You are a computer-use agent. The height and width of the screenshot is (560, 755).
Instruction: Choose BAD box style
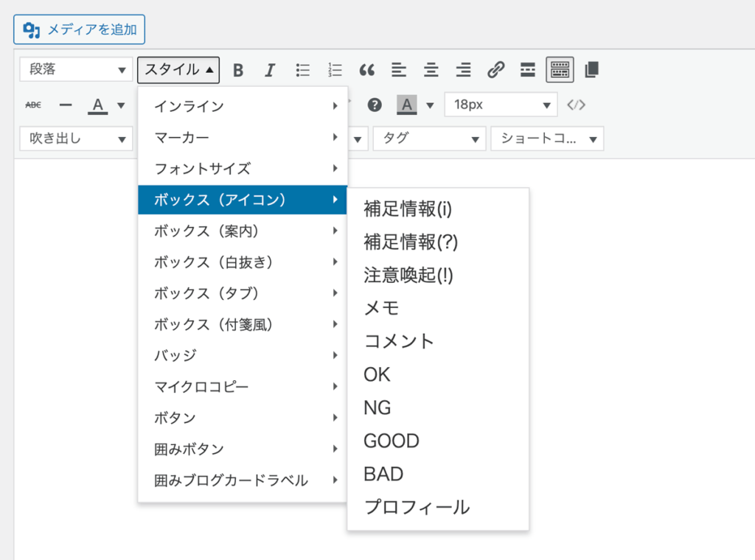click(438, 474)
